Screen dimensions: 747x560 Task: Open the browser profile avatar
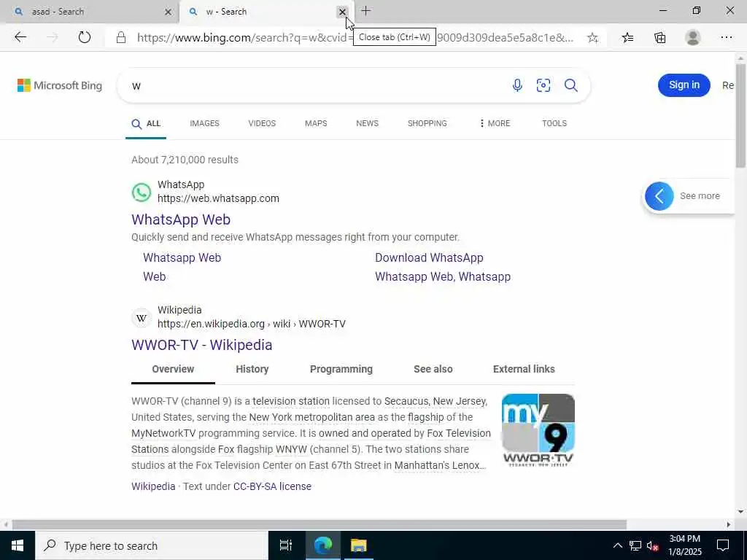(x=693, y=38)
